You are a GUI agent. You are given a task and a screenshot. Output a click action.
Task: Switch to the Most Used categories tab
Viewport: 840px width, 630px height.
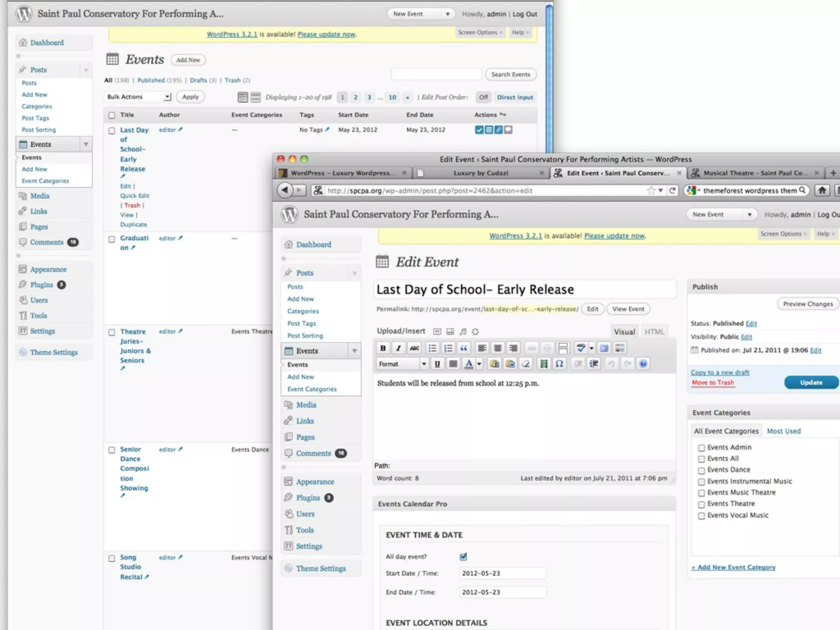(783, 431)
